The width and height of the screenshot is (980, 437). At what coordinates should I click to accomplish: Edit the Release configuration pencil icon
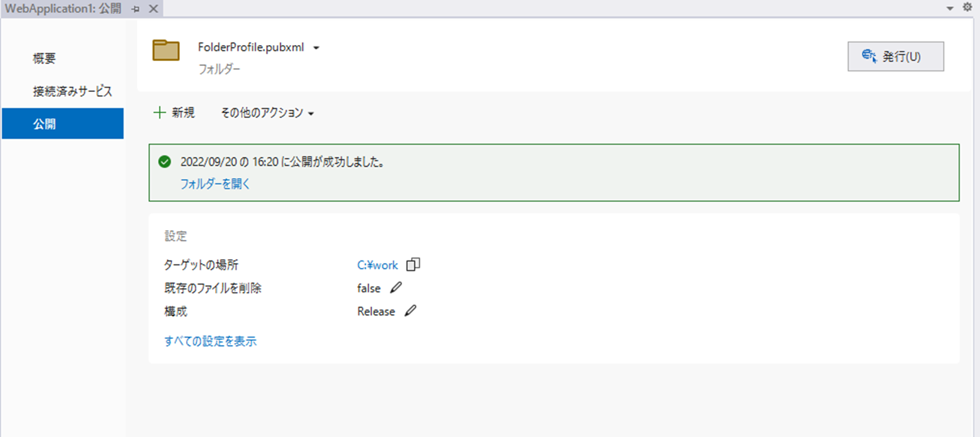(410, 310)
